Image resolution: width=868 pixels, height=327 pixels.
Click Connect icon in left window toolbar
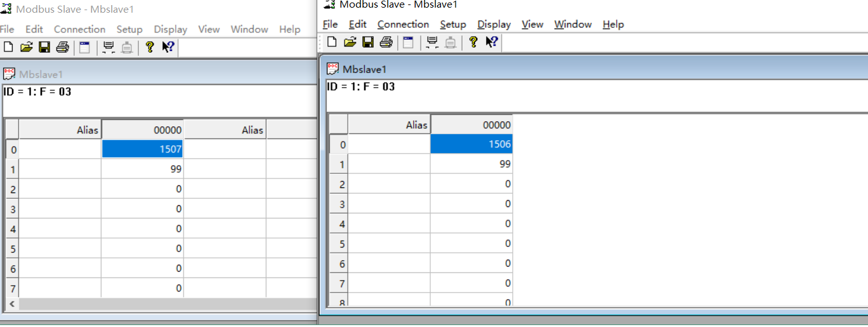coord(109,47)
